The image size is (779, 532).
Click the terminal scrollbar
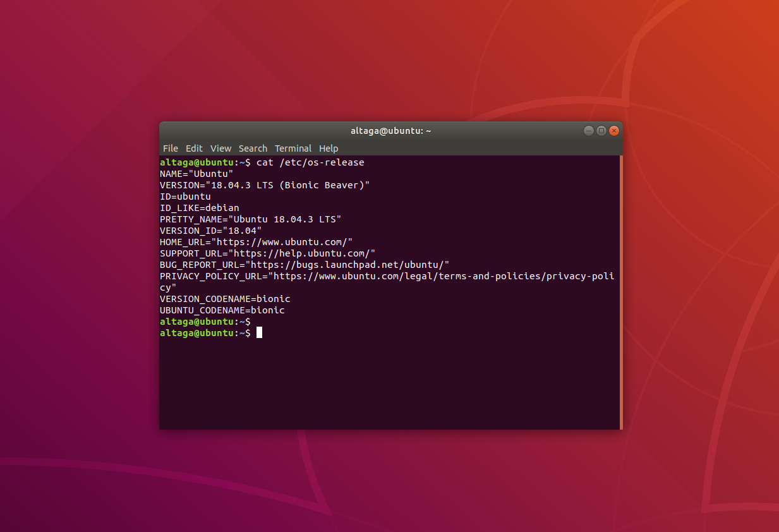tap(621, 293)
